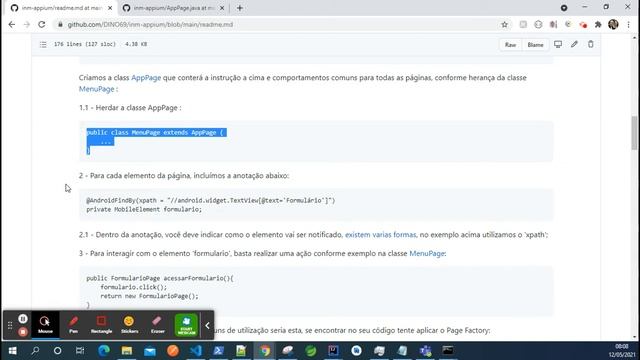Click 'return new FormularioPage();' code line
The height and width of the screenshot is (360, 640).
coord(149,296)
